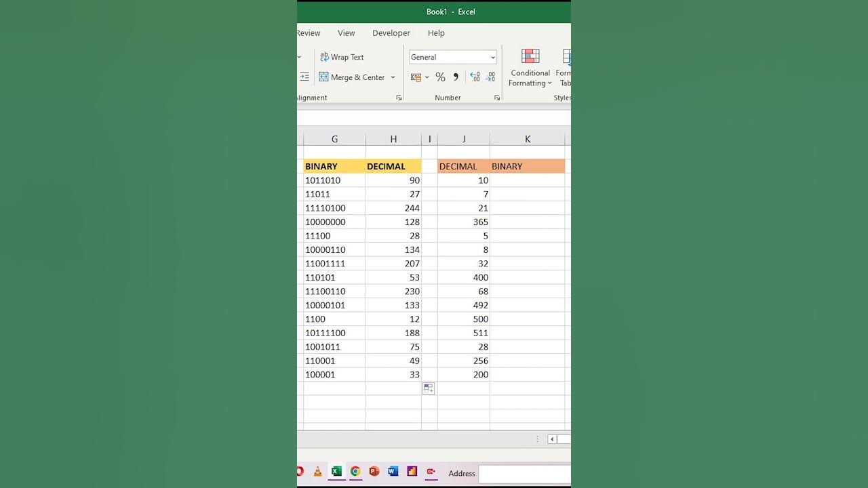
Task: Click the taskbar Address input field
Action: [524, 474]
